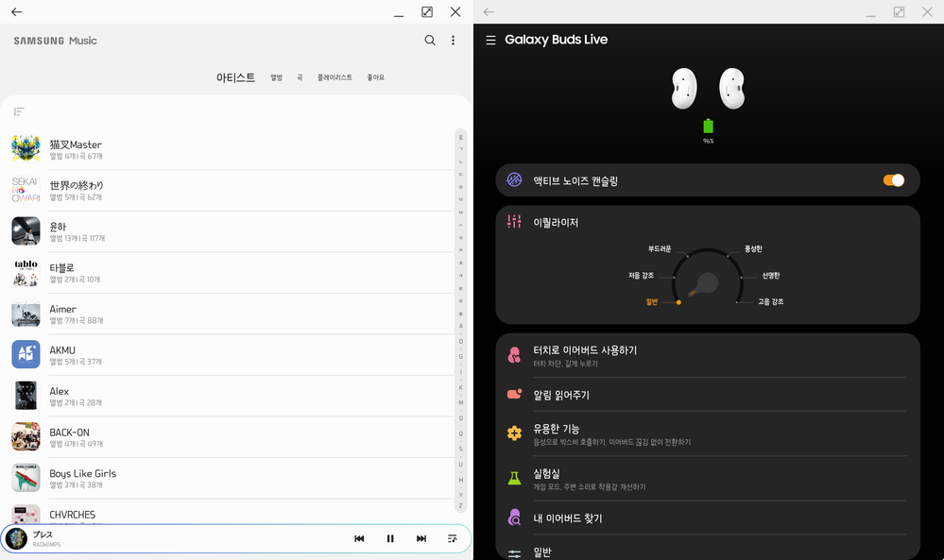Screen dimensions: 944x560
Task: Click the Labs flask icon
Action: point(514,478)
